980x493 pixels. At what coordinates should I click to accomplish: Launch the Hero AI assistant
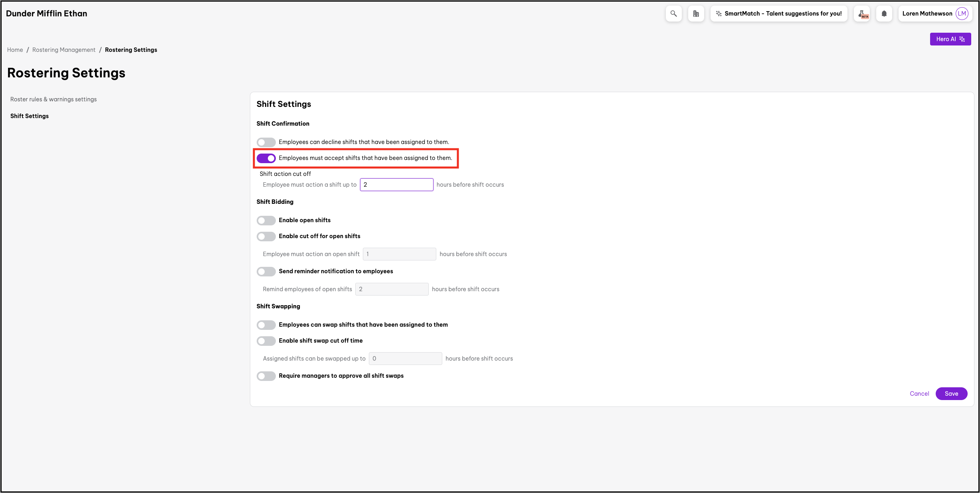click(950, 39)
